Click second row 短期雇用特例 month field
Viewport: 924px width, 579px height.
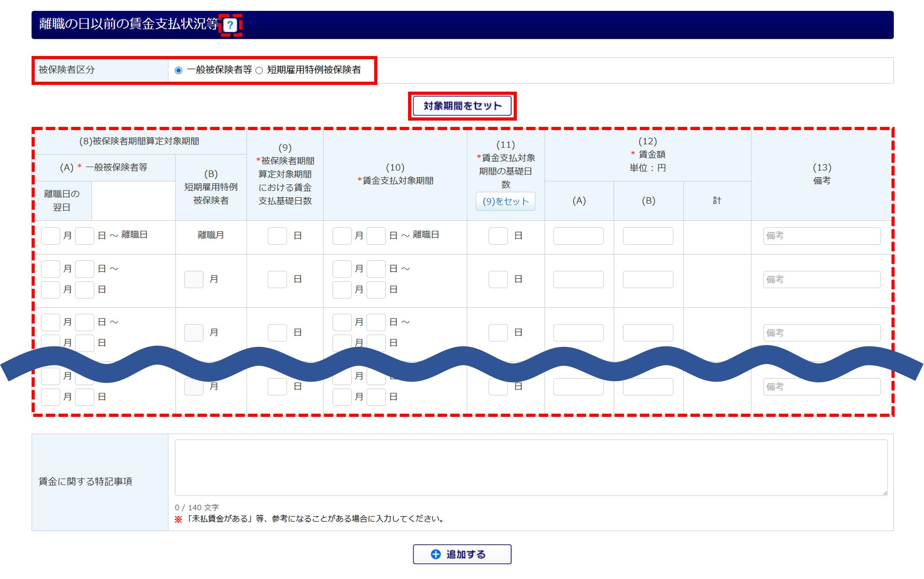[x=194, y=280]
